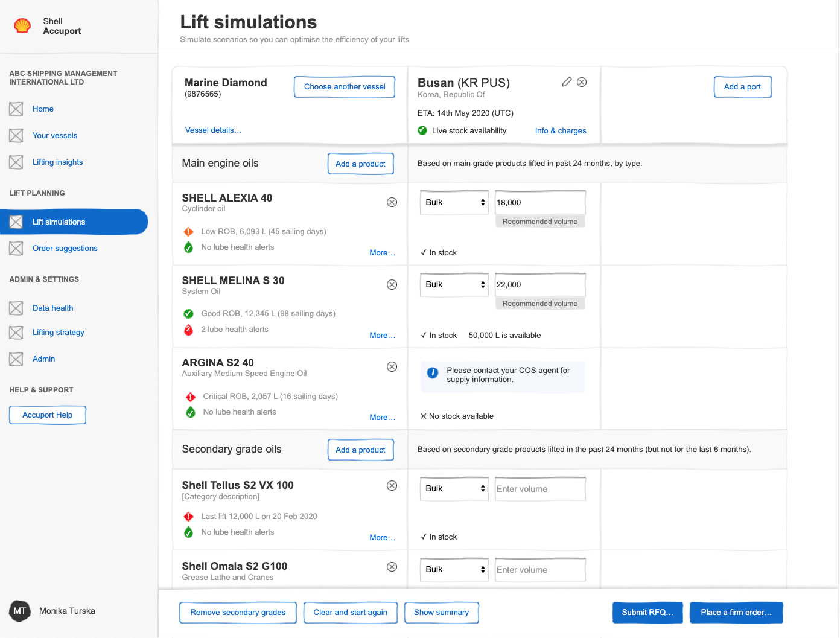Click the Live stock availability green check icon
Screen dimensions: 840x638
[422, 130]
